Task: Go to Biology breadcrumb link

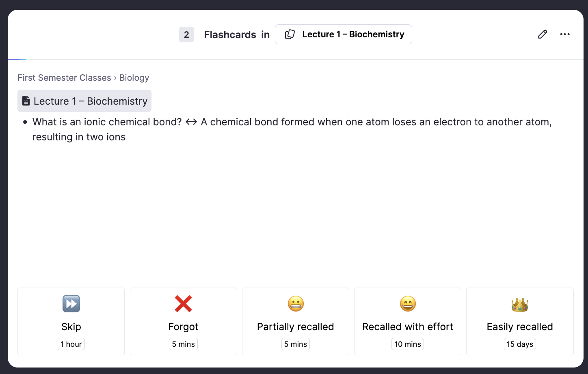Action: point(134,77)
